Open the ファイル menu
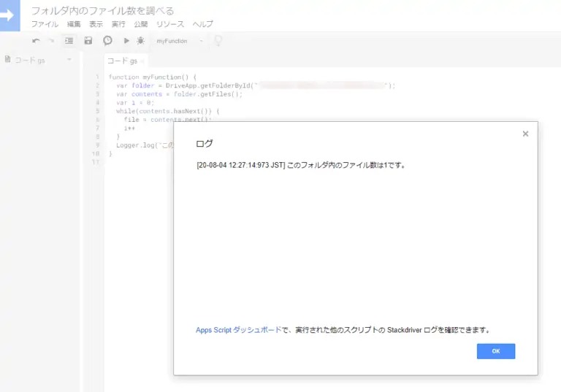 (45, 24)
